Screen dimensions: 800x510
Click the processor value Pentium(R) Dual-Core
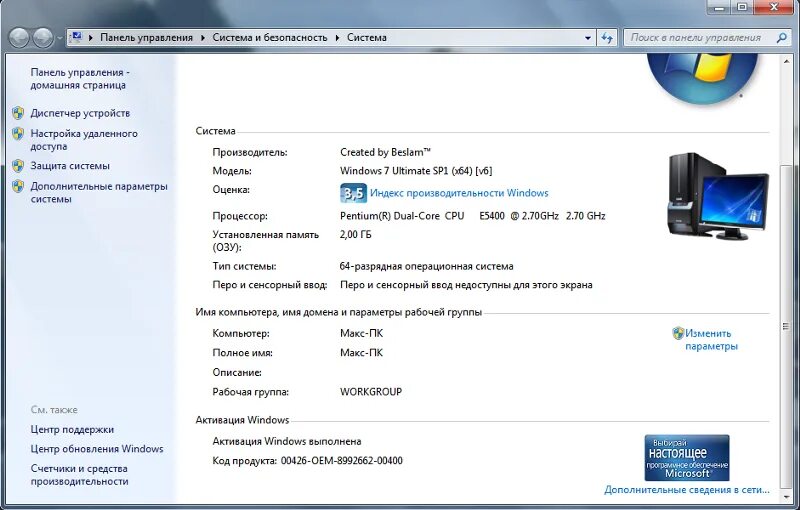[x=472, y=216]
